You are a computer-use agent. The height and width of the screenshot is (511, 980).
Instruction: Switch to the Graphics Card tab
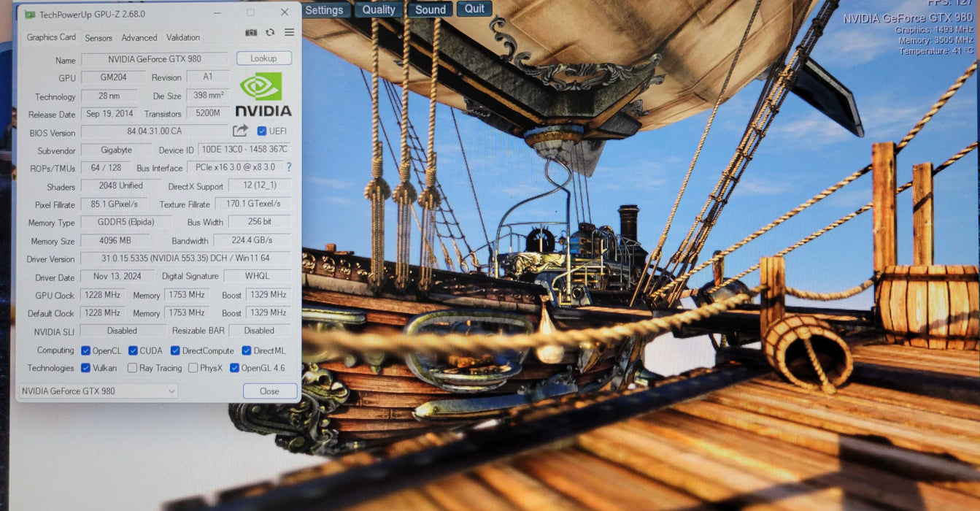(x=51, y=37)
